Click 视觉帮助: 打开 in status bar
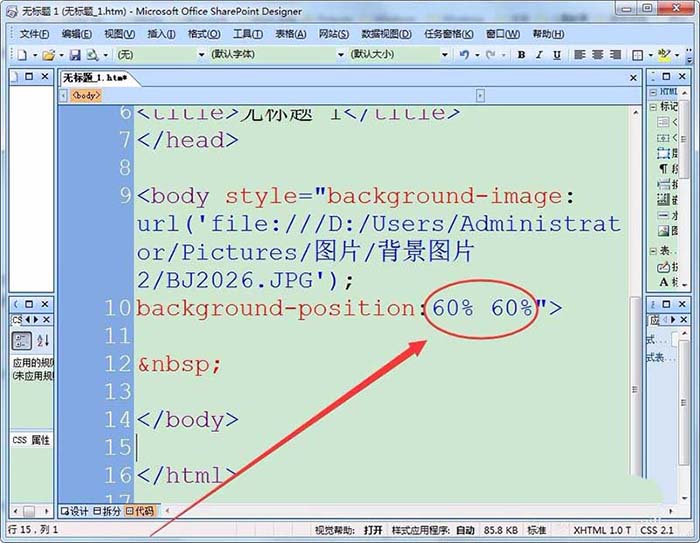700x543 pixels. coord(349,530)
